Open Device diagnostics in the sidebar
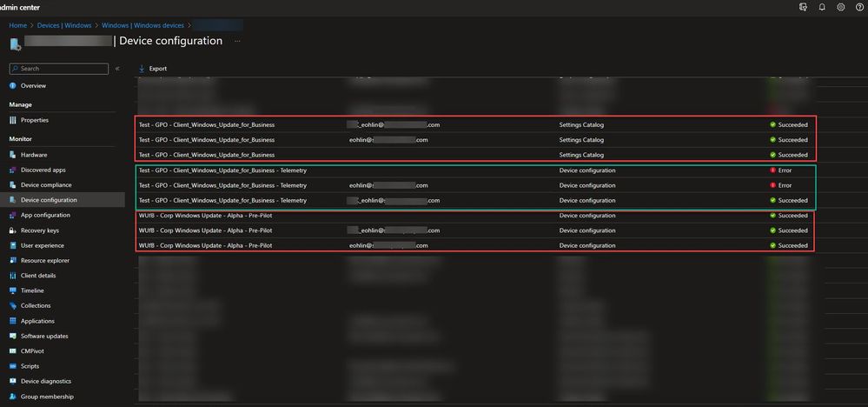 pos(46,381)
